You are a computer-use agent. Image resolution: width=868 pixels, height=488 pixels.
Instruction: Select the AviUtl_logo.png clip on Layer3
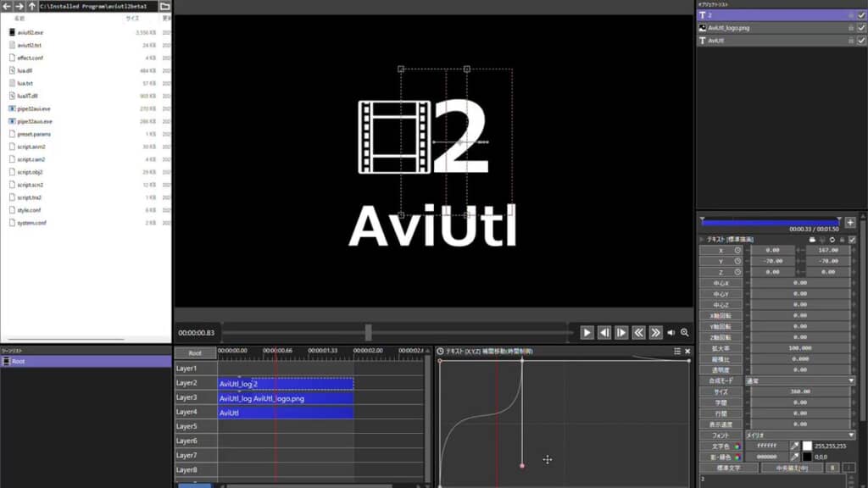coord(303,398)
